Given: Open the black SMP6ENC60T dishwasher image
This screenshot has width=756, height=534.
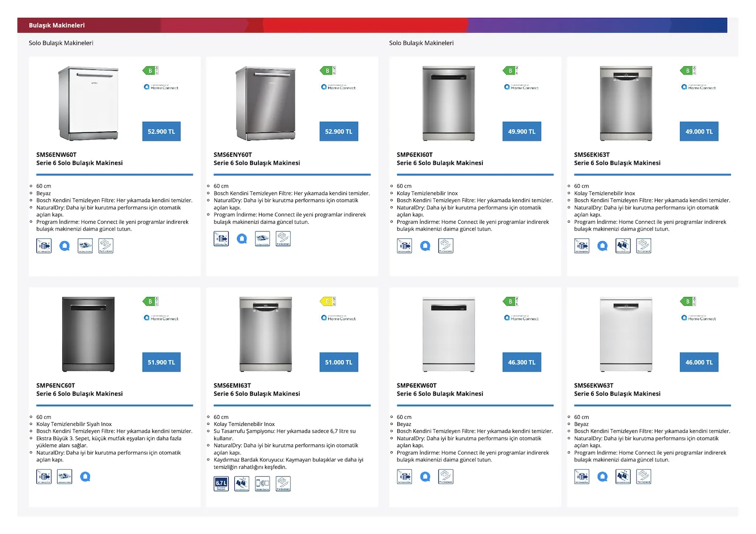Looking at the screenshot, I should point(88,334).
